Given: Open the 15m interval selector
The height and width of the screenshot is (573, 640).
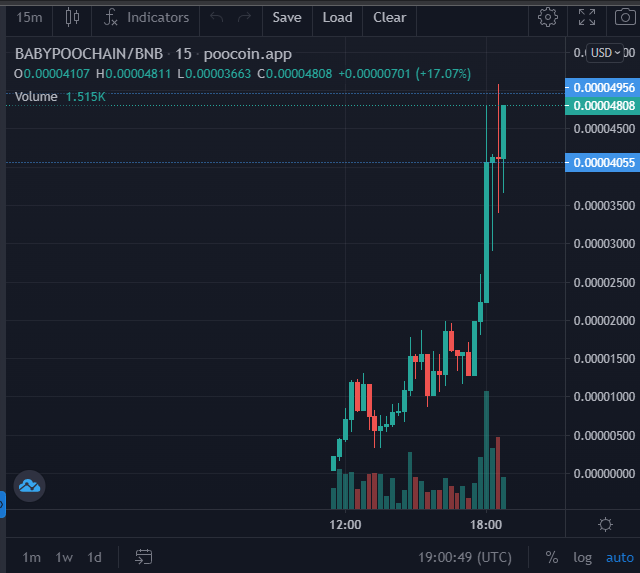Looking at the screenshot, I should click(29, 18).
